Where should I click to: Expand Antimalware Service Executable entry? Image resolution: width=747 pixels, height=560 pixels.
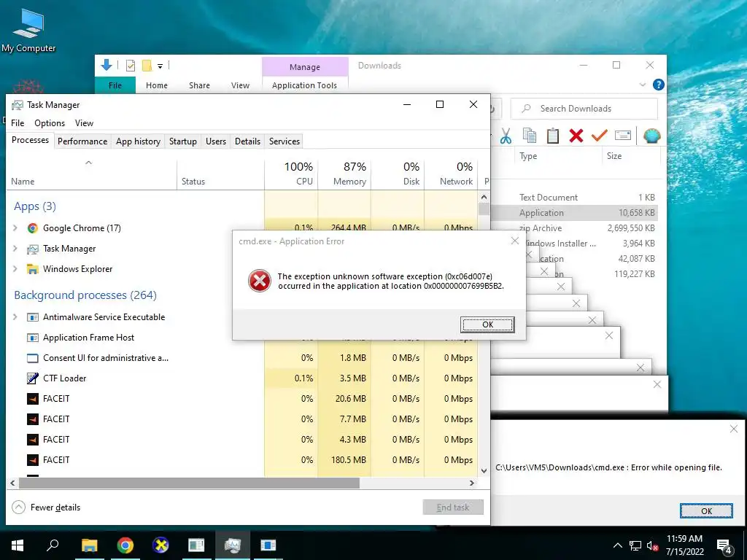(x=15, y=317)
